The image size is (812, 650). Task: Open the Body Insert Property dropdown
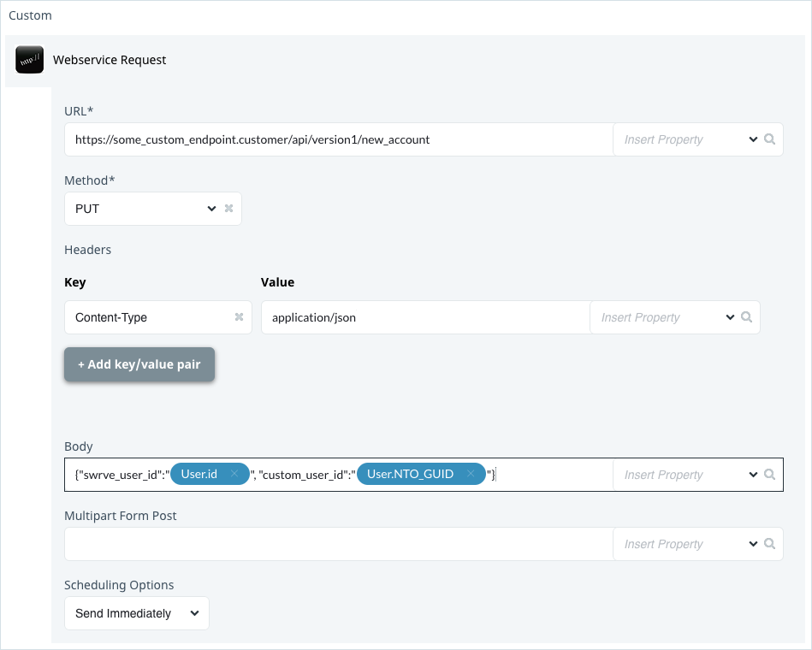point(753,475)
